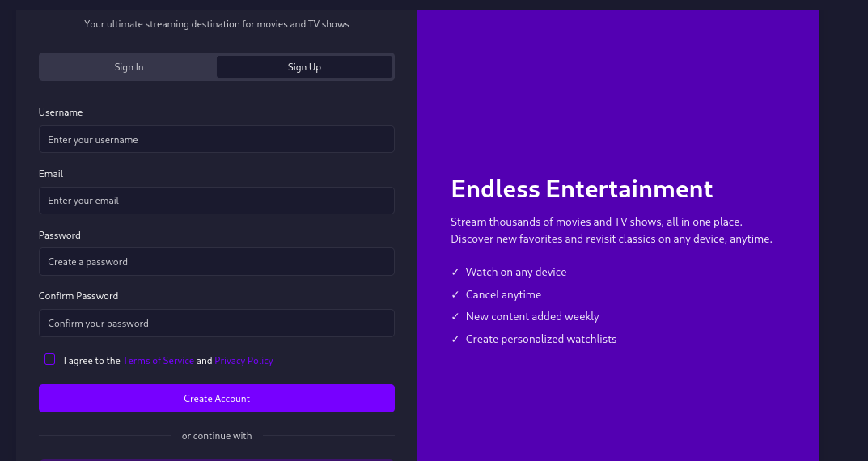Screen dimensions: 868x461
Task: Click the 'or continue with' divider text
Action: point(217,436)
